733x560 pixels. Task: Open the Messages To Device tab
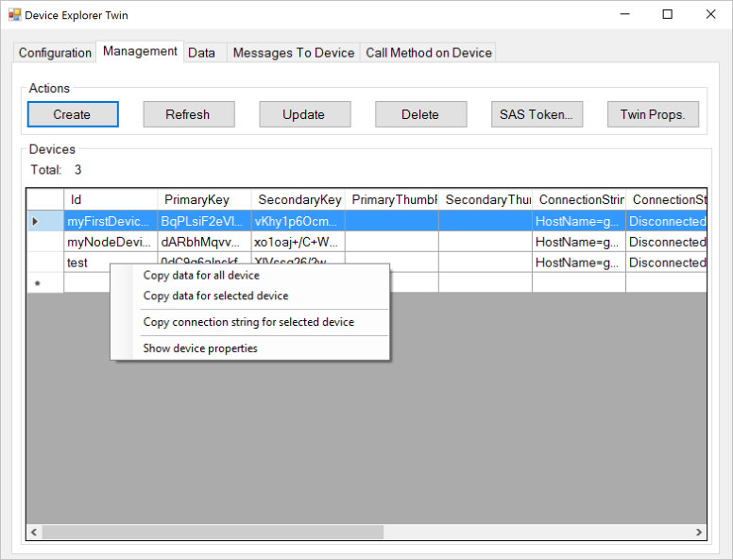(294, 52)
